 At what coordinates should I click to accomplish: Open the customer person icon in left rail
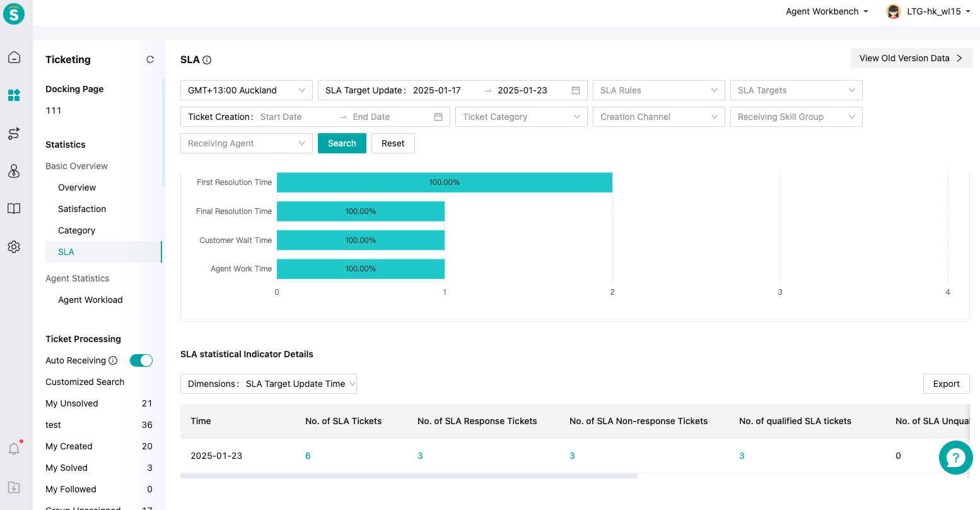[14, 171]
